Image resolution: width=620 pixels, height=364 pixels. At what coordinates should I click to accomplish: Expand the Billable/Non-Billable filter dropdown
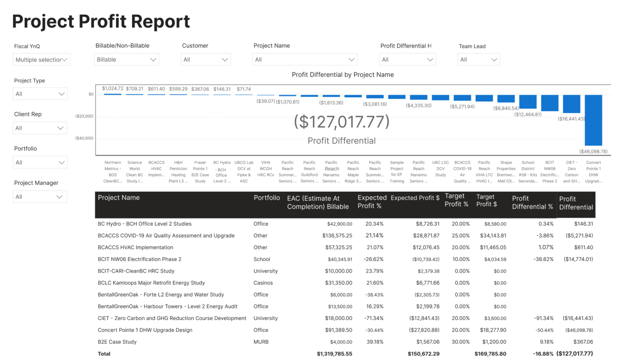tap(126, 59)
